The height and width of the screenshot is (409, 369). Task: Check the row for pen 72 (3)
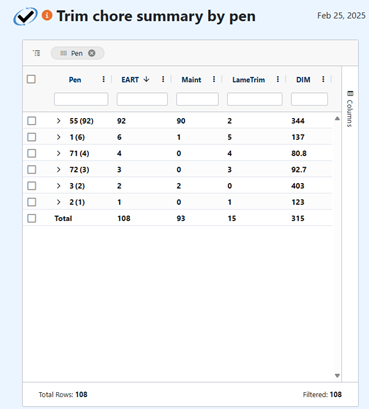32,170
